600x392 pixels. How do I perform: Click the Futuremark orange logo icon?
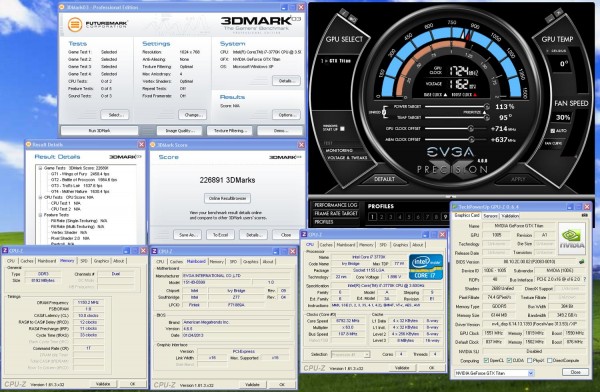click(x=75, y=24)
